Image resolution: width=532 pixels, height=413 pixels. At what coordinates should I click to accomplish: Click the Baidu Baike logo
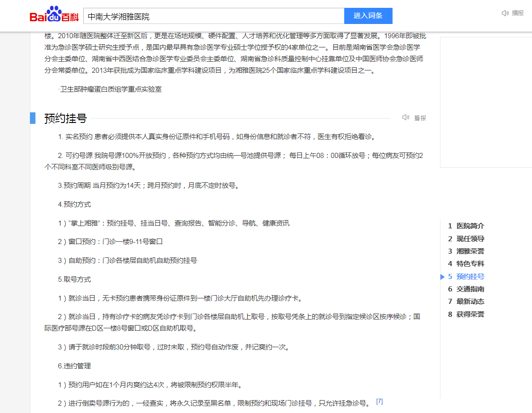click(x=54, y=14)
